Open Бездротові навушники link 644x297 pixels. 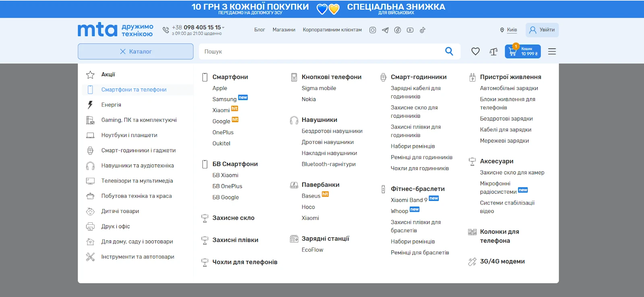(332, 131)
